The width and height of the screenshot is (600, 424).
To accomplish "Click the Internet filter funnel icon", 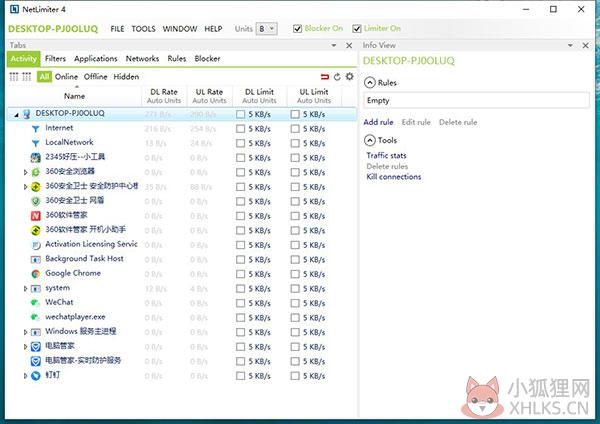I will [x=36, y=129].
